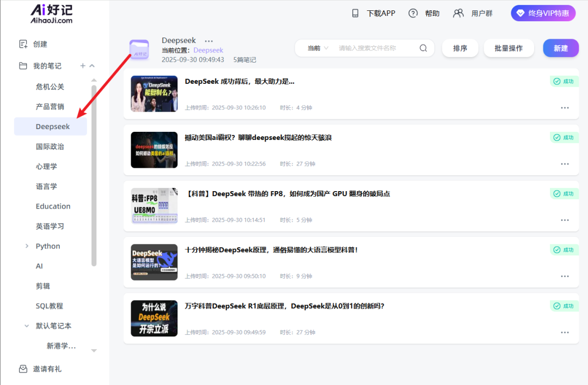Collapse the 我的笔记 section with the chevron
The width and height of the screenshot is (588, 385).
[92, 66]
